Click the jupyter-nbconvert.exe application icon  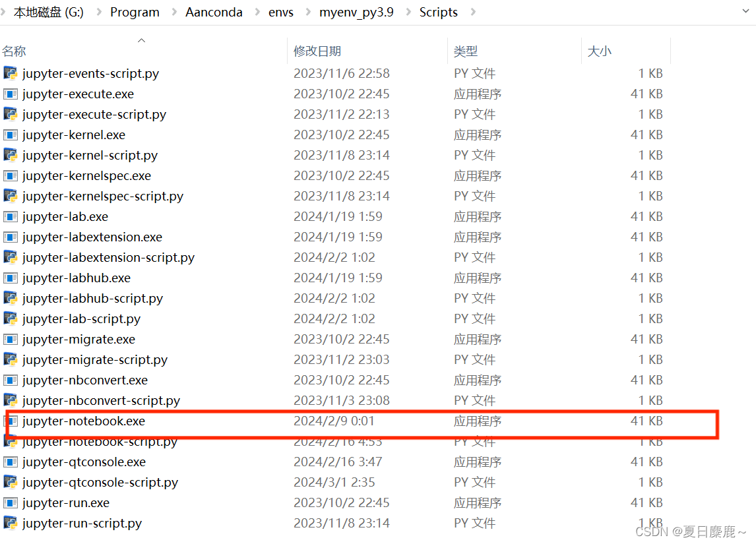[11, 380]
